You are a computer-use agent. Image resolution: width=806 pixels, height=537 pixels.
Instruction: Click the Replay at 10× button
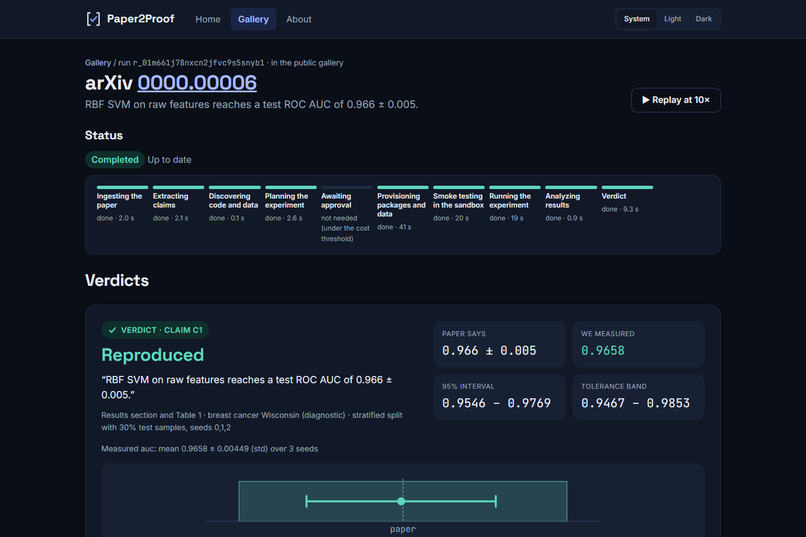(675, 100)
